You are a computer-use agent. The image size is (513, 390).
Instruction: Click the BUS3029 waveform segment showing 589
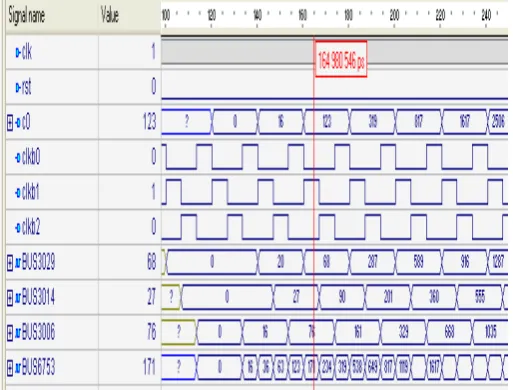(x=418, y=262)
